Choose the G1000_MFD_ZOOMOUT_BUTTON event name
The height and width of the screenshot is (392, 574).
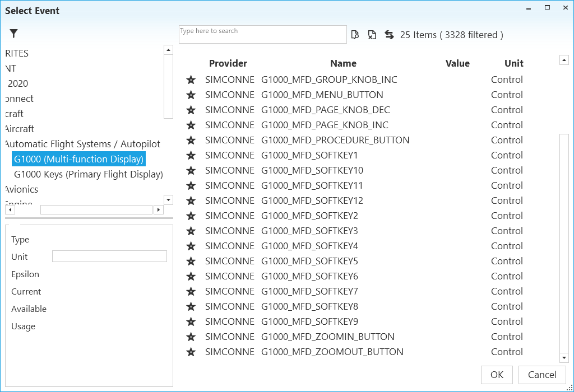pyautogui.click(x=332, y=352)
